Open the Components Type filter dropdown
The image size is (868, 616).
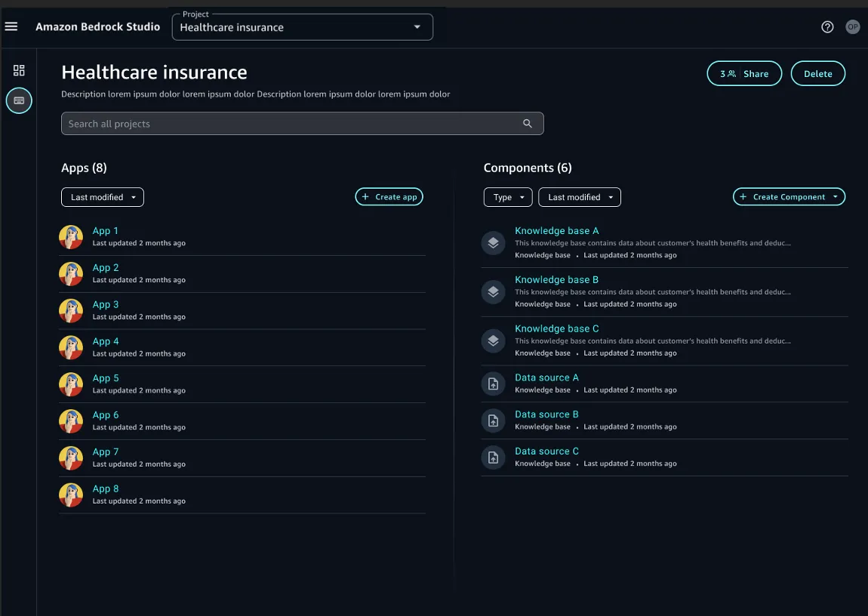(x=508, y=197)
